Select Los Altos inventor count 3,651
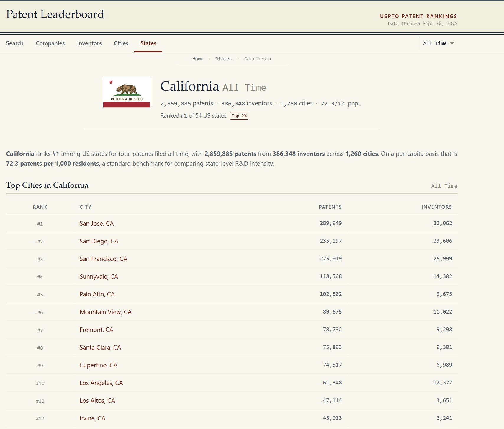 point(444,400)
